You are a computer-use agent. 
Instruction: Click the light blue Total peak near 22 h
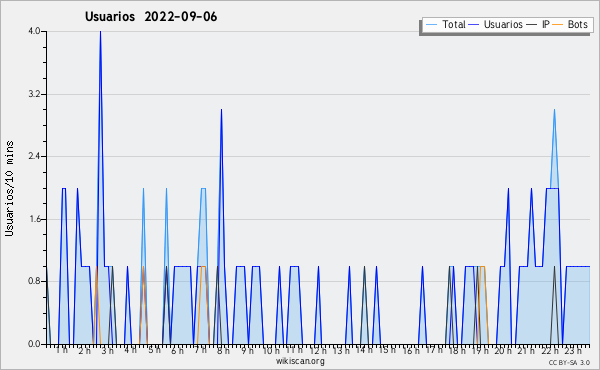(x=554, y=110)
